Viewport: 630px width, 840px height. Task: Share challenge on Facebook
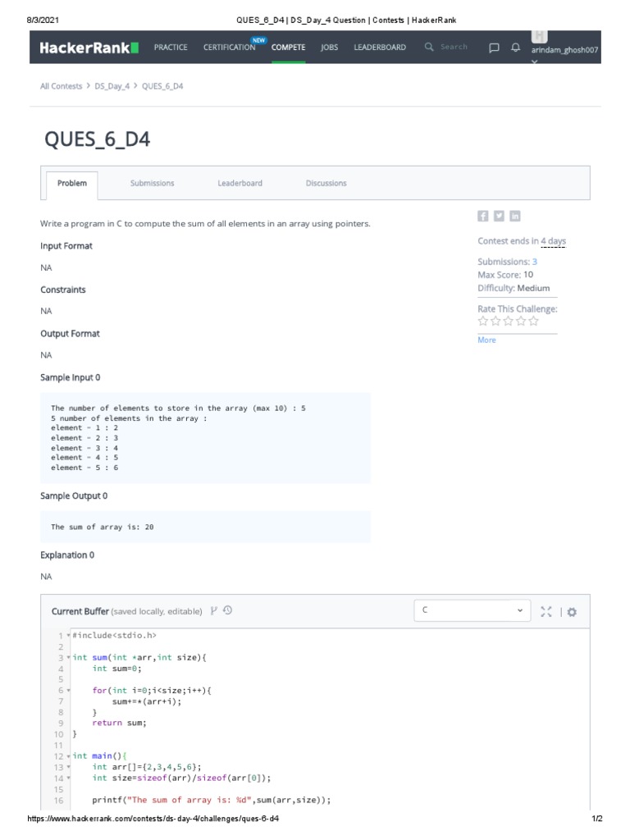[483, 216]
